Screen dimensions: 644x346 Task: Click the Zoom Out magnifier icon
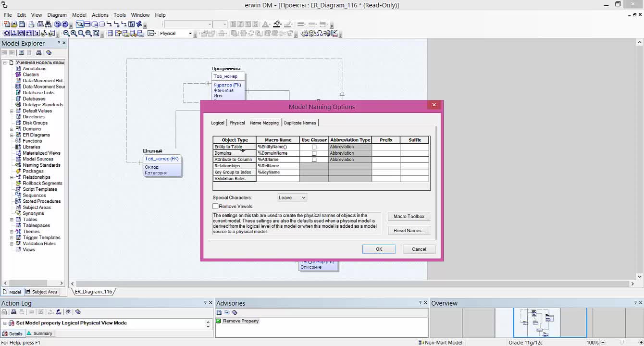(x=66, y=33)
